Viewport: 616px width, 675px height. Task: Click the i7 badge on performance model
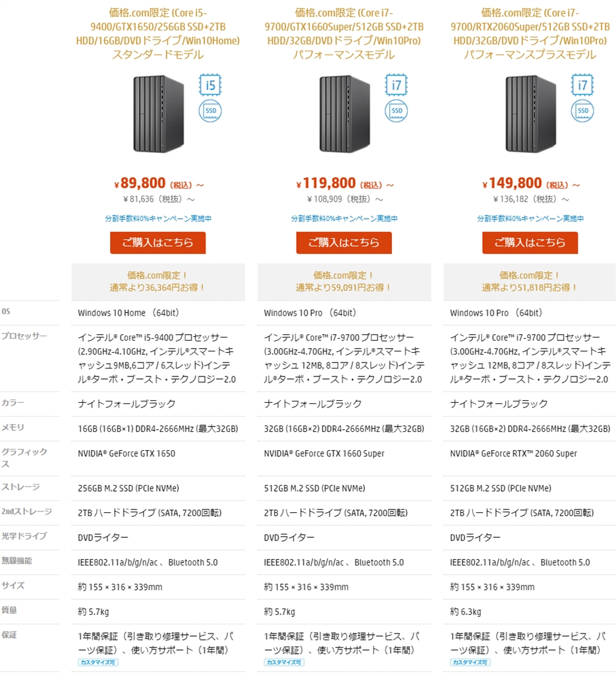click(396, 85)
